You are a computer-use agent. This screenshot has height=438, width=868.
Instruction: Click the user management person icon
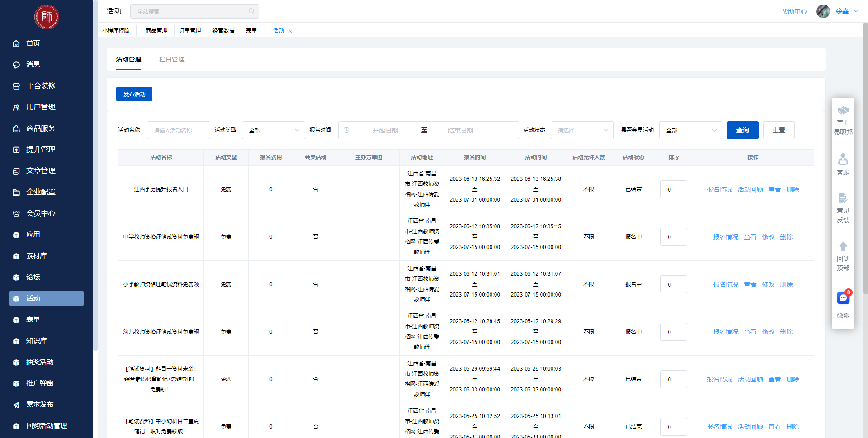16,107
